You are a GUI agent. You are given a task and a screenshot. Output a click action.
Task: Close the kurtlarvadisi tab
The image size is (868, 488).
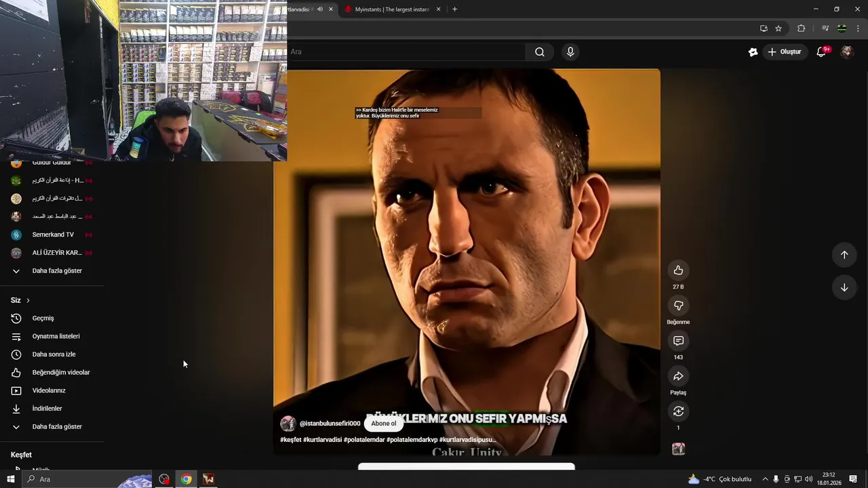pos(331,9)
